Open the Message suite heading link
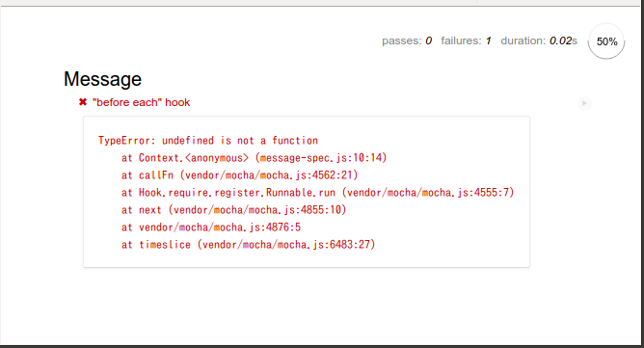Screen dimensions: 644x348 pos(103,79)
